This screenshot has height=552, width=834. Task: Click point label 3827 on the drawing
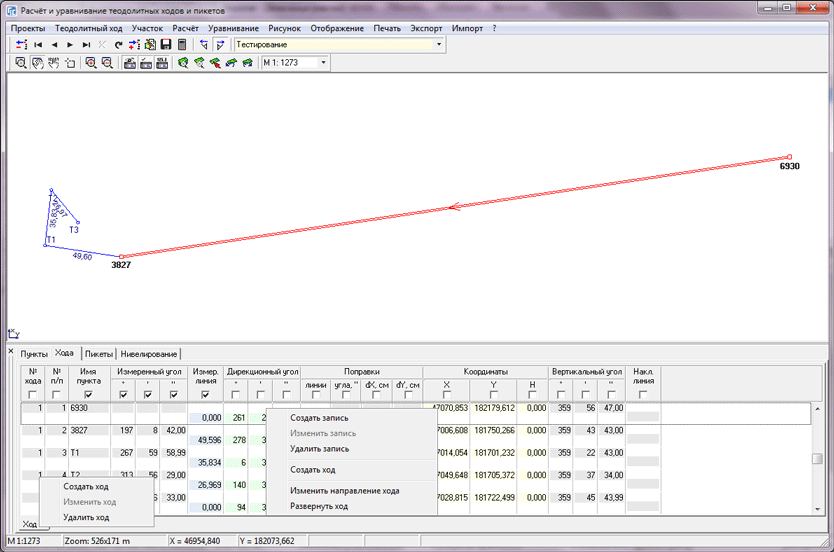coord(121,265)
